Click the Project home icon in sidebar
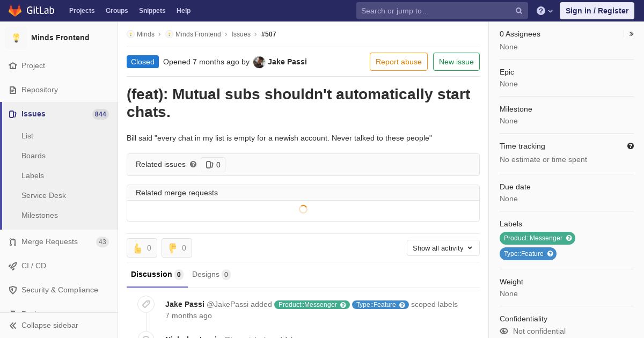 pos(13,66)
